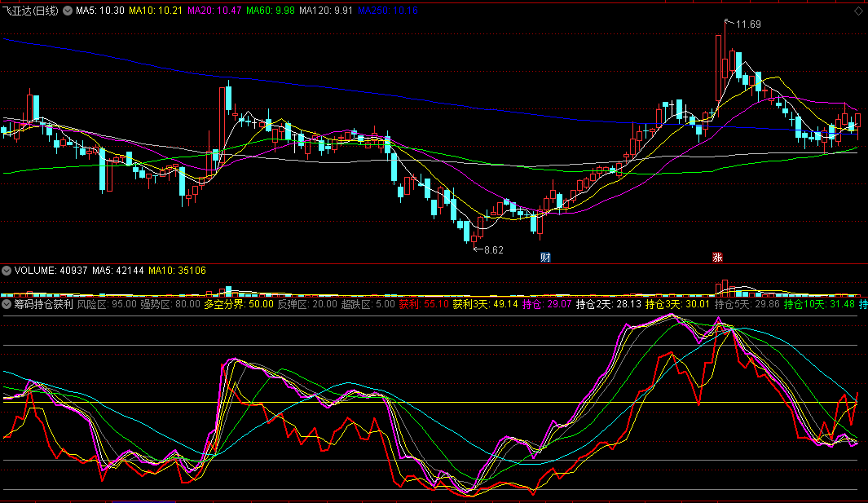Viewport: 868px width, 503px height.
Task: Click the 反弹区: 20.00 label
Action: tap(307, 304)
